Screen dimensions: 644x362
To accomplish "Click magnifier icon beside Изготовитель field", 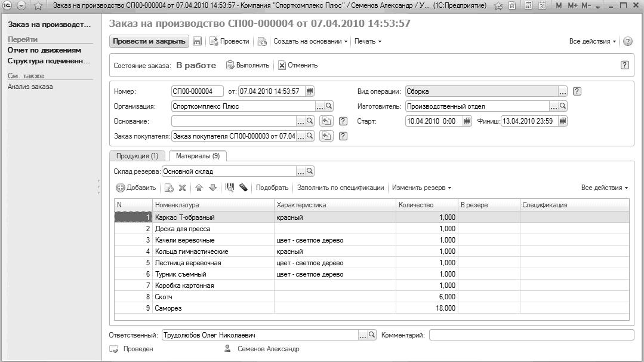I will tap(563, 106).
